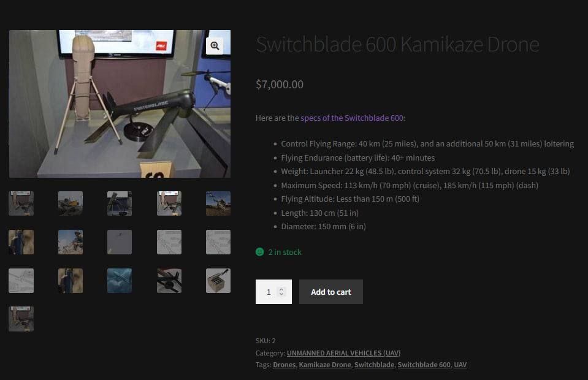Click the Add to cart button

pos(330,292)
